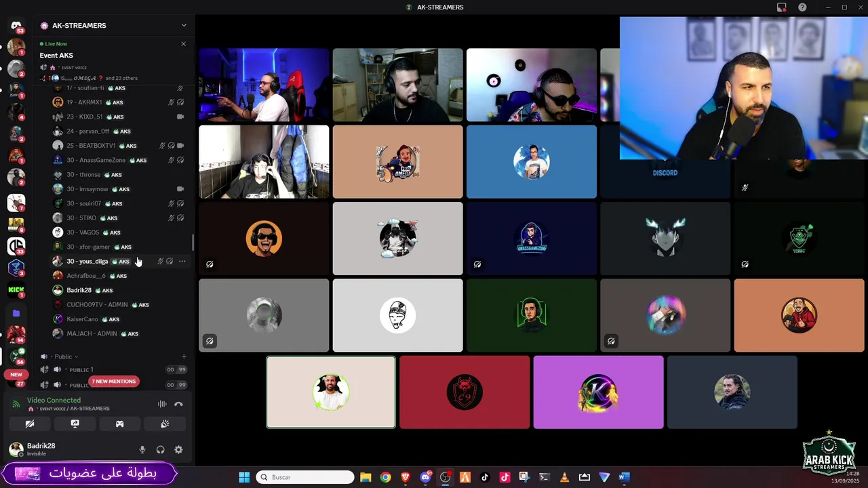Toggle noise suppression waveform icon
Image resolution: width=868 pixels, height=488 pixels.
[162, 405]
